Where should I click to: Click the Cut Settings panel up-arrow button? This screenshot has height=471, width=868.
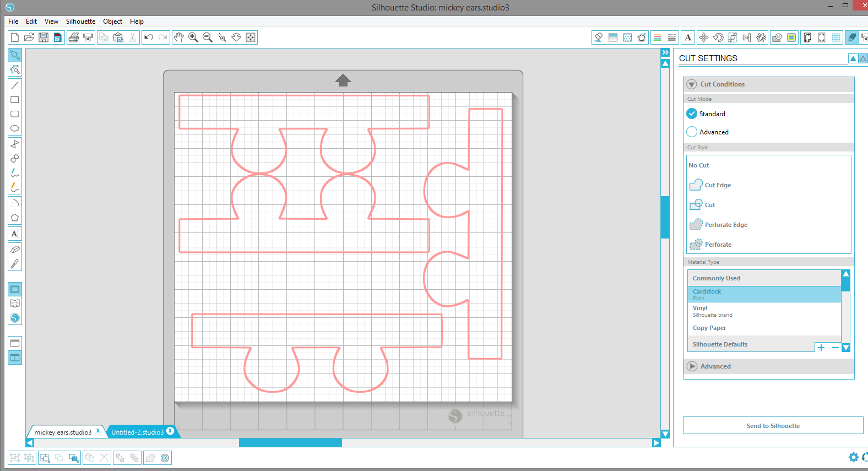tap(853, 58)
